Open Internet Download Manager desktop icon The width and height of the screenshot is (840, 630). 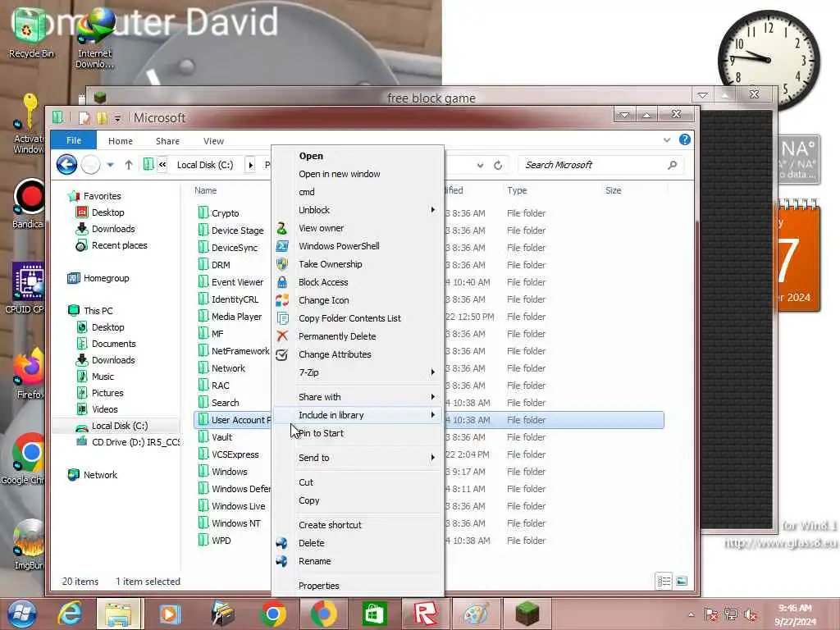click(x=95, y=39)
